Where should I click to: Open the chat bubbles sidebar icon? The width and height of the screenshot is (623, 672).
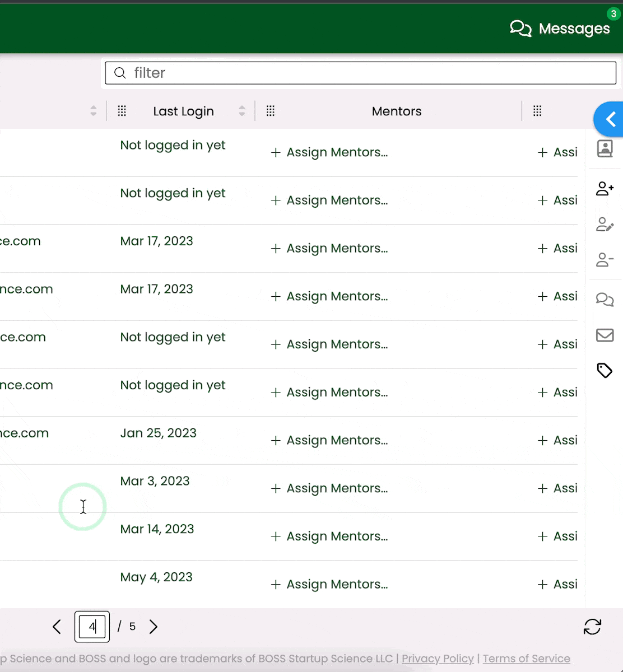point(605,300)
